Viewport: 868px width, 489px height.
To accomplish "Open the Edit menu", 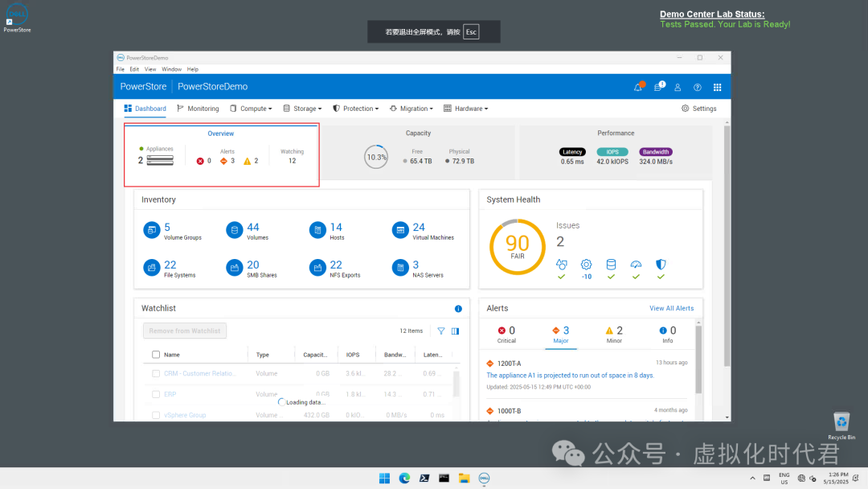I will coord(134,69).
